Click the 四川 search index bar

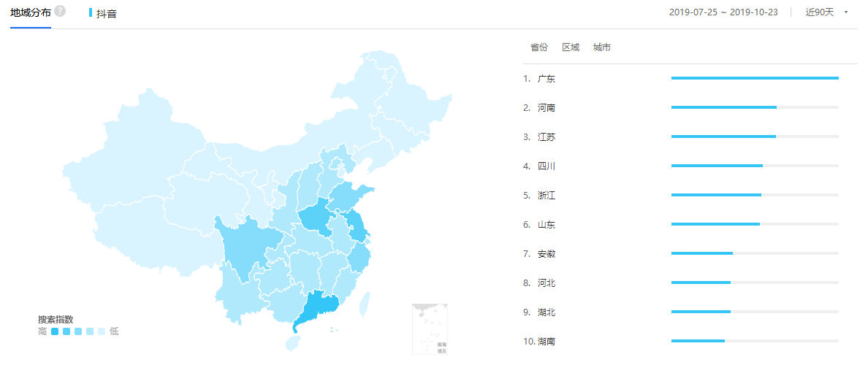pos(755,166)
